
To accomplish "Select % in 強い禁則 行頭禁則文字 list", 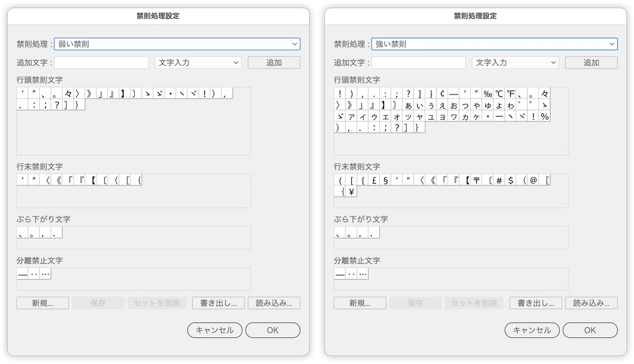I will click(545, 116).
